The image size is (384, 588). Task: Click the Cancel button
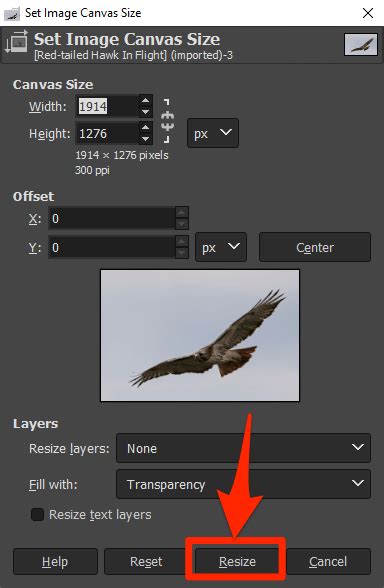pyautogui.click(x=328, y=561)
